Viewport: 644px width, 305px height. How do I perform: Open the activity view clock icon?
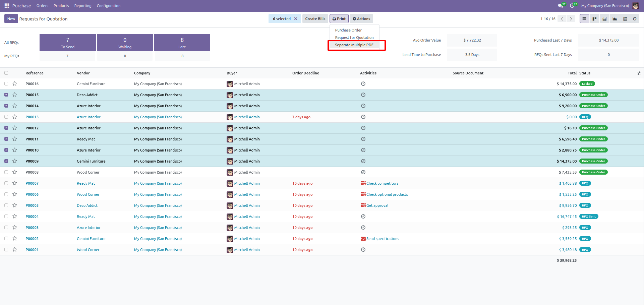point(635,19)
